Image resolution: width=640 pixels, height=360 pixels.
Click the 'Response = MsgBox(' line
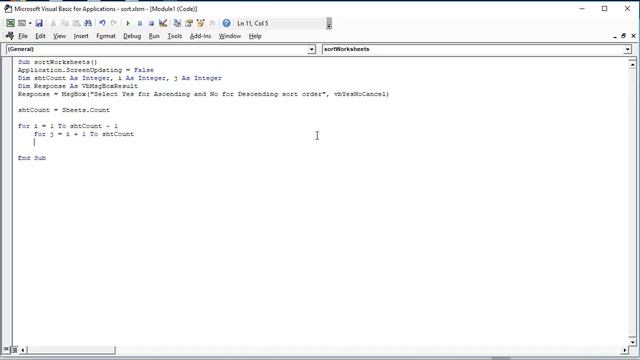point(203,94)
